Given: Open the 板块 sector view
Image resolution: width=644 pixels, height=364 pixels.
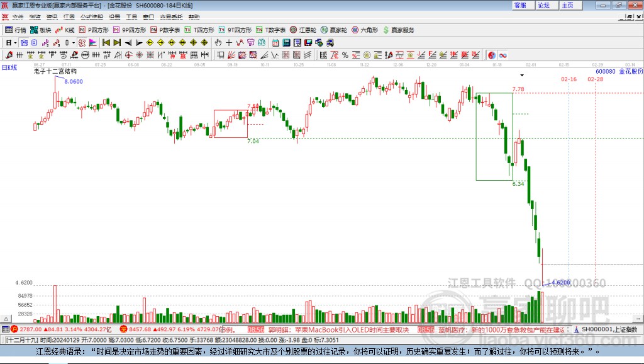Looking at the screenshot, I should tap(41, 30).
